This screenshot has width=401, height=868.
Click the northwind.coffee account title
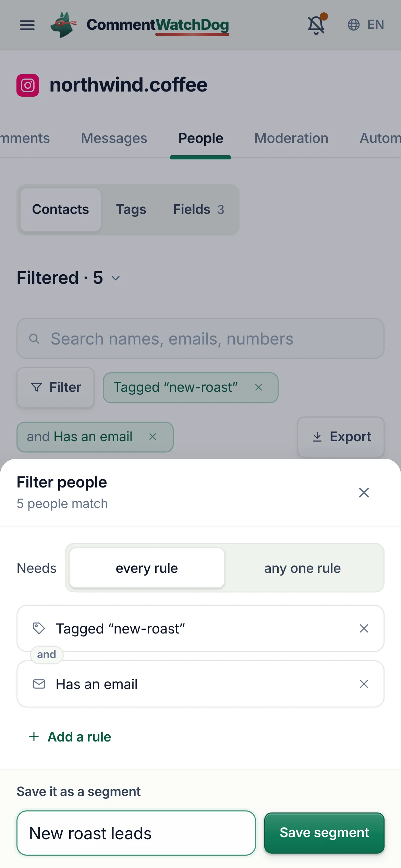pos(129,85)
